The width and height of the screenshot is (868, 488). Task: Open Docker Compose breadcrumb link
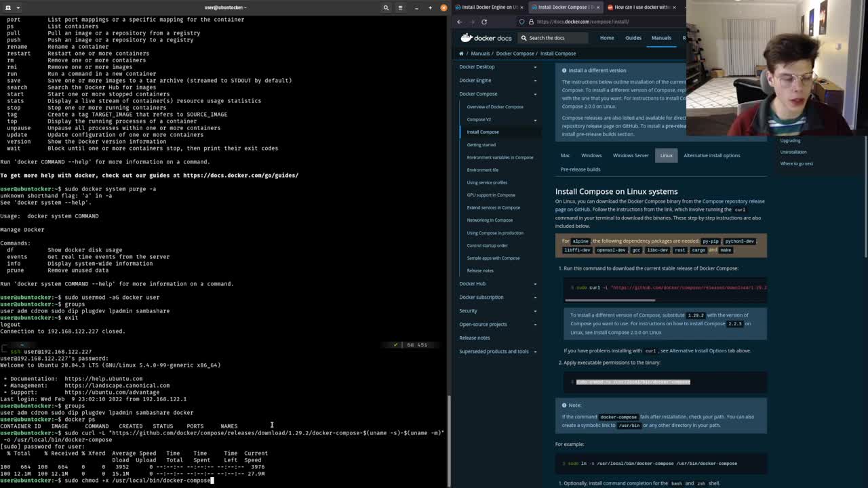point(515,54)
